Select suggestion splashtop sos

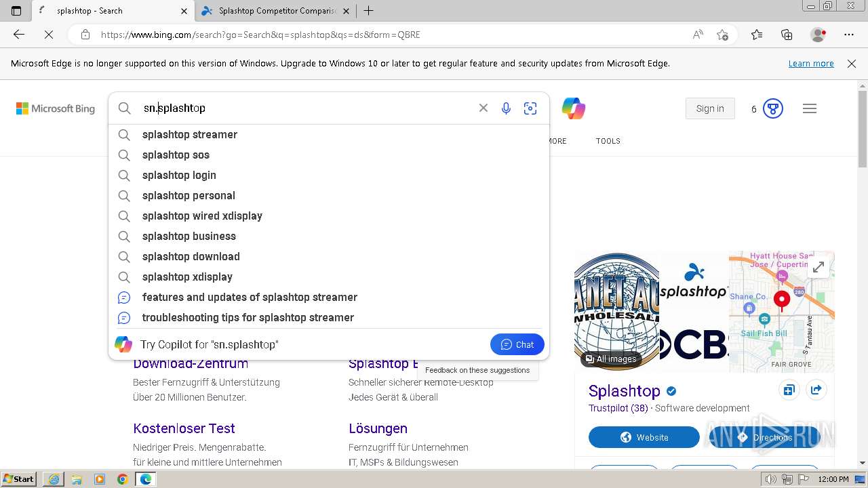click(x=329, y=155)
